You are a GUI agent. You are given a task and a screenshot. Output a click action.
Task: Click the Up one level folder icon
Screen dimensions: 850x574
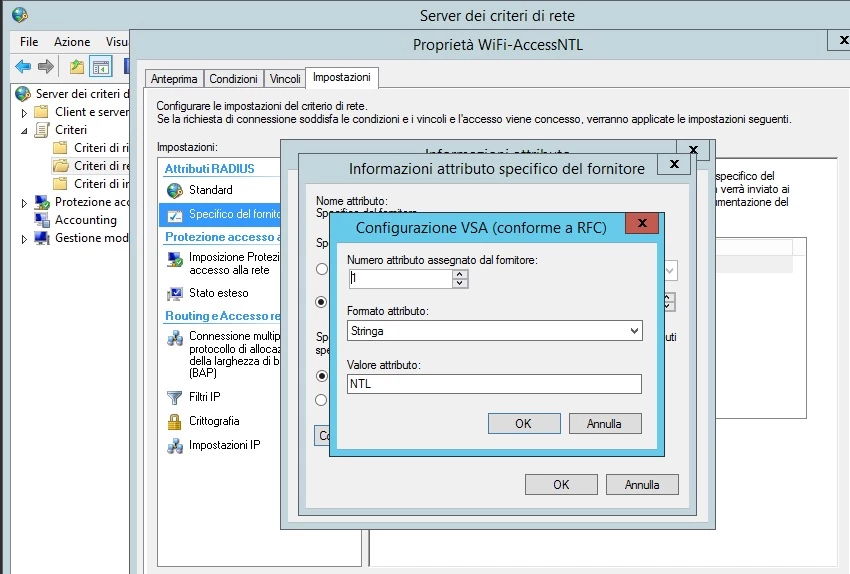coord(77,67)
